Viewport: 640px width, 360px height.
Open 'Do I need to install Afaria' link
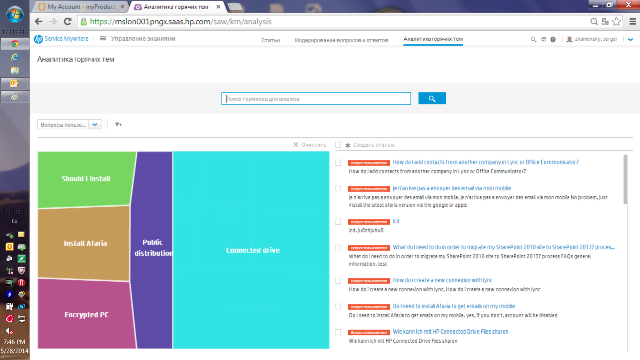(x=453, y=306)
